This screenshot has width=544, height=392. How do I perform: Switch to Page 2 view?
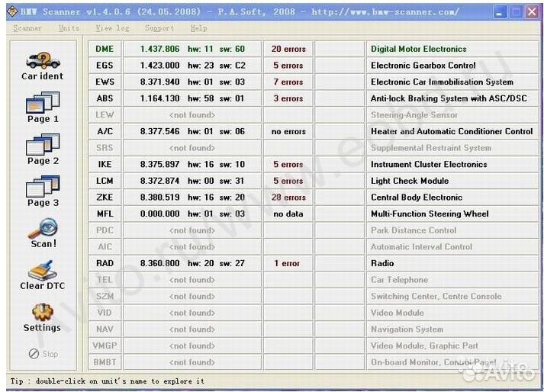click(x=42, y=147)
